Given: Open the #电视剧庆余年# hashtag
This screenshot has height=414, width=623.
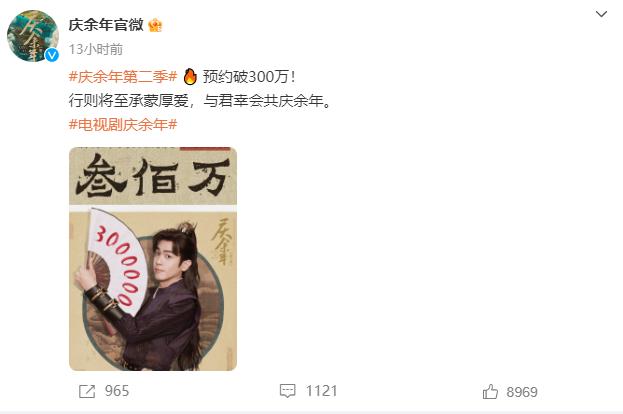Looking at the screenshot, I should coord(123,125).
